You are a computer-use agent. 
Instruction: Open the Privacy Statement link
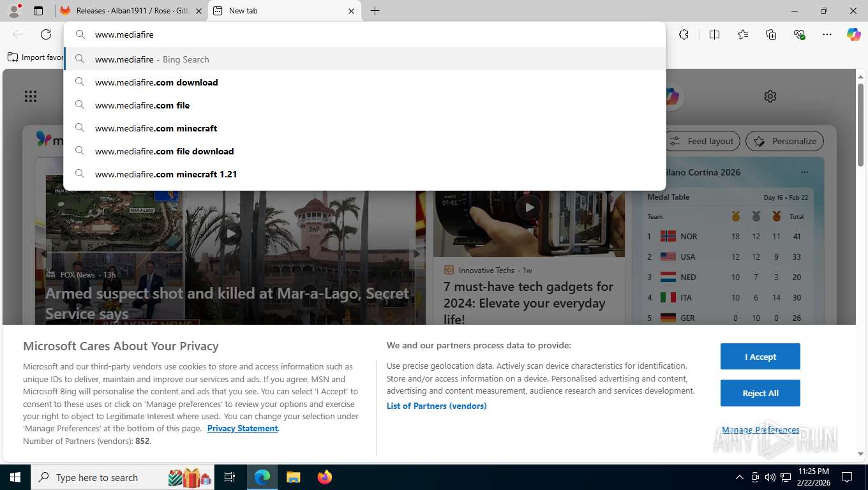(243, 428)
